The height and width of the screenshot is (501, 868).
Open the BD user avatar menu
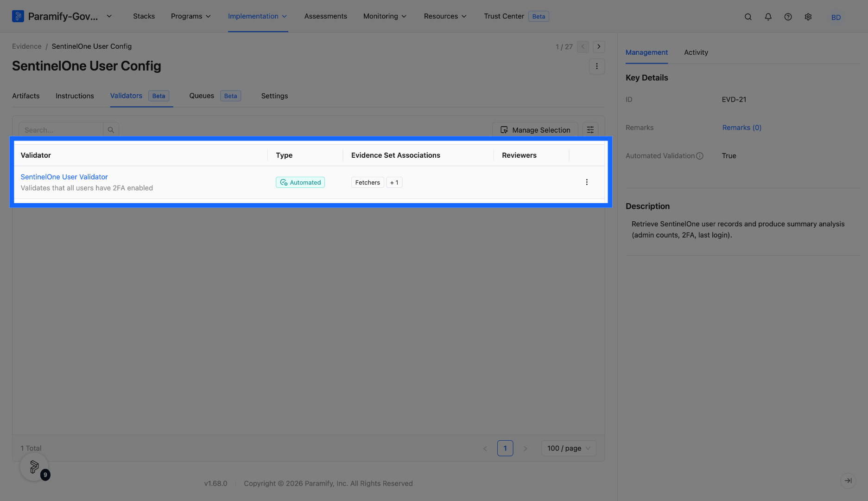[836, 17]
